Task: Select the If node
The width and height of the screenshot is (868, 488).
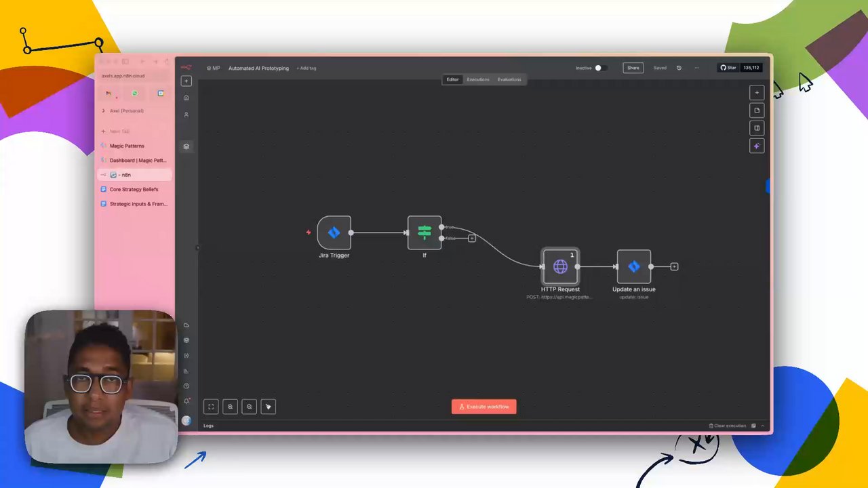Action: point(425,232)
